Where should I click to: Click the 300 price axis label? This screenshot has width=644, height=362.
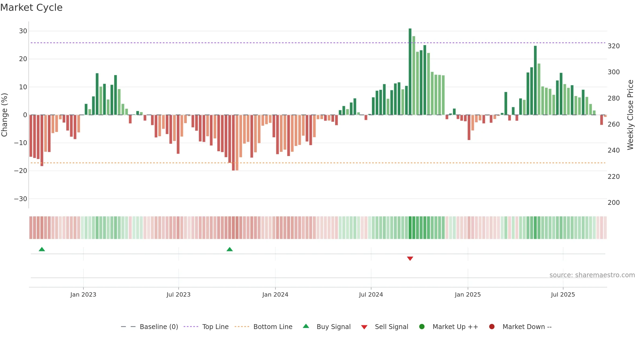[x=614, y=72]
